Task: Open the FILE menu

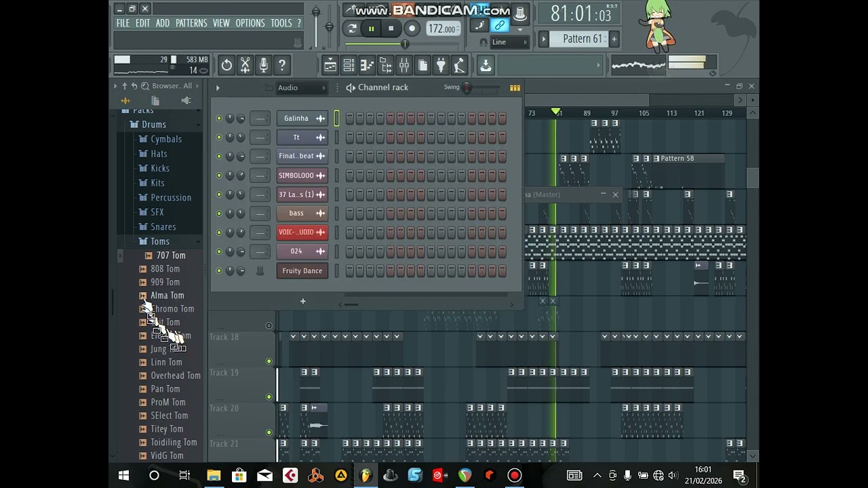Action: tap(123, 23)
